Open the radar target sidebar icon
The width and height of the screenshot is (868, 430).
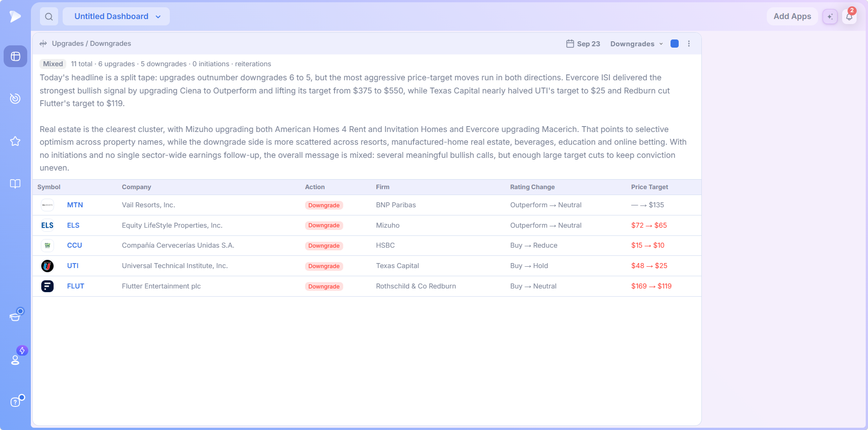[15, 98]
